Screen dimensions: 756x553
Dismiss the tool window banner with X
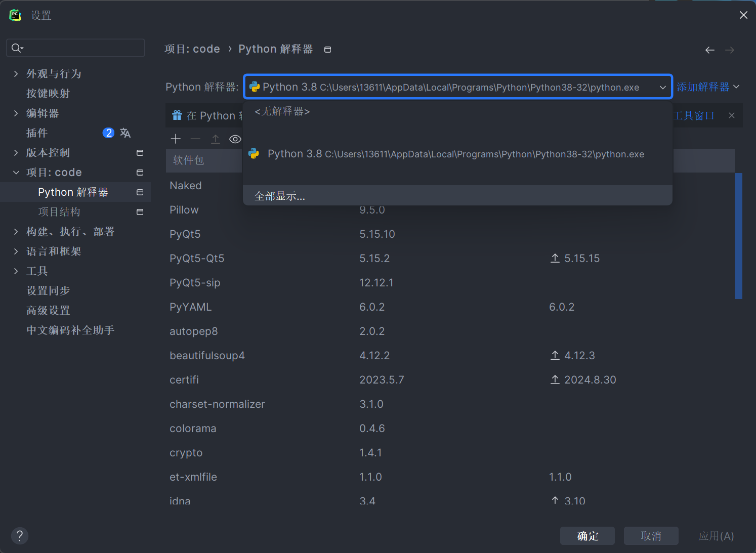732,115
